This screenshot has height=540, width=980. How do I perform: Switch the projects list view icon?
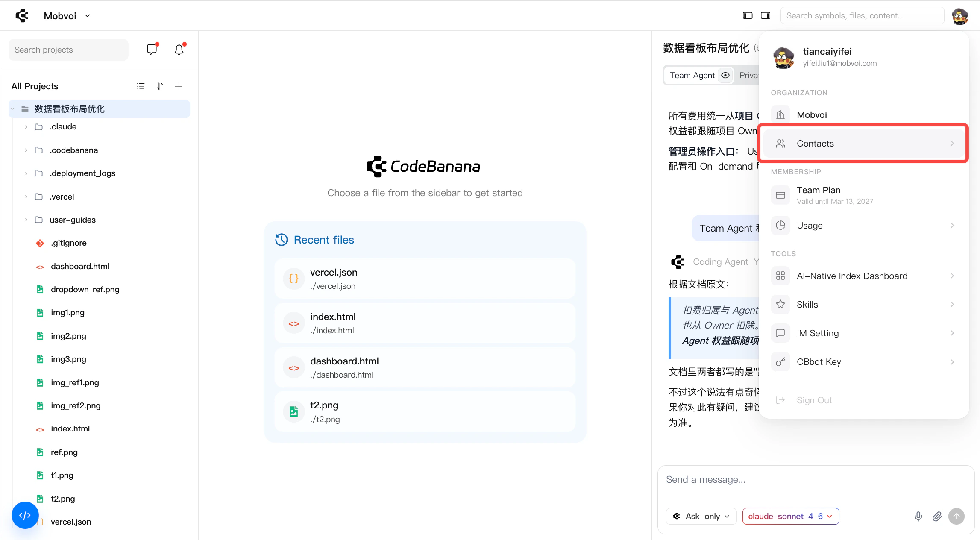(x=141, y=86)
